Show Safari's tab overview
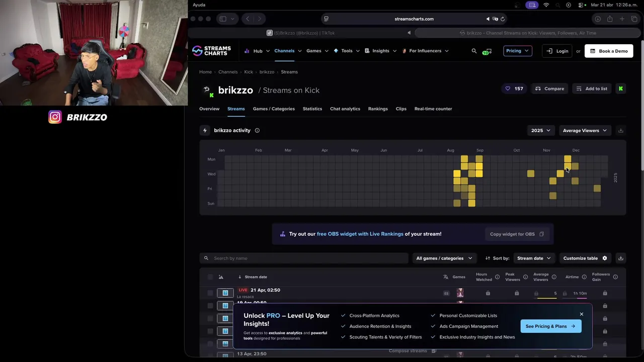Viewport: 644px width, 362px height. pyautogui.click(x=634, y=19)
